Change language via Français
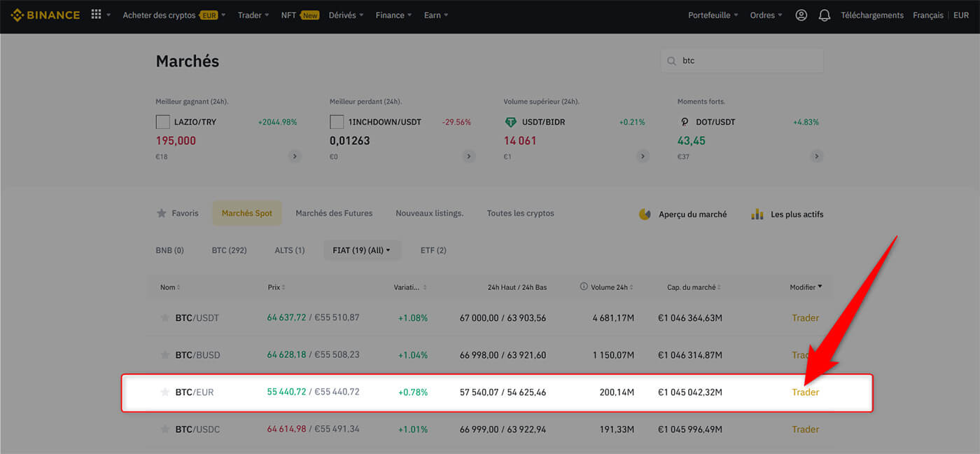 tap(928, 15)
